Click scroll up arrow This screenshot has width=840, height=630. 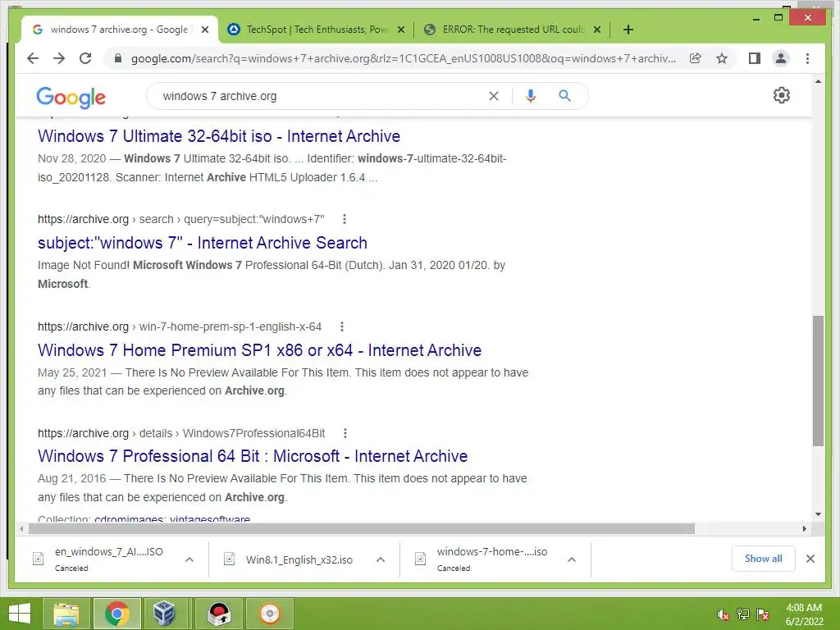coord(818,81)
